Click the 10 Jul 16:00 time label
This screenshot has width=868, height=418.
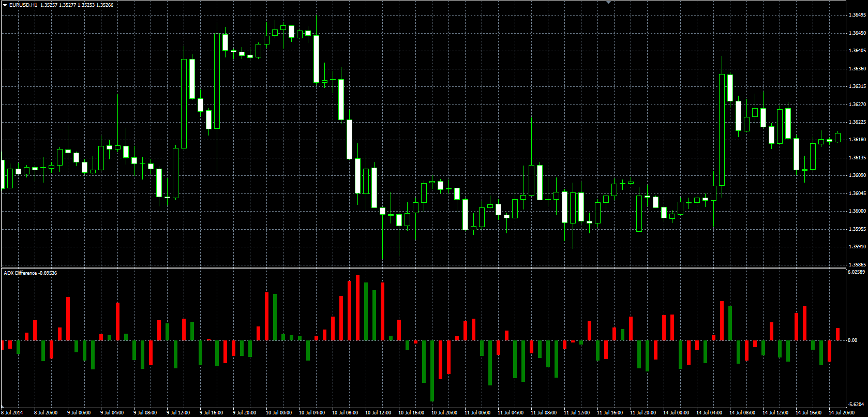coord(411,413)
